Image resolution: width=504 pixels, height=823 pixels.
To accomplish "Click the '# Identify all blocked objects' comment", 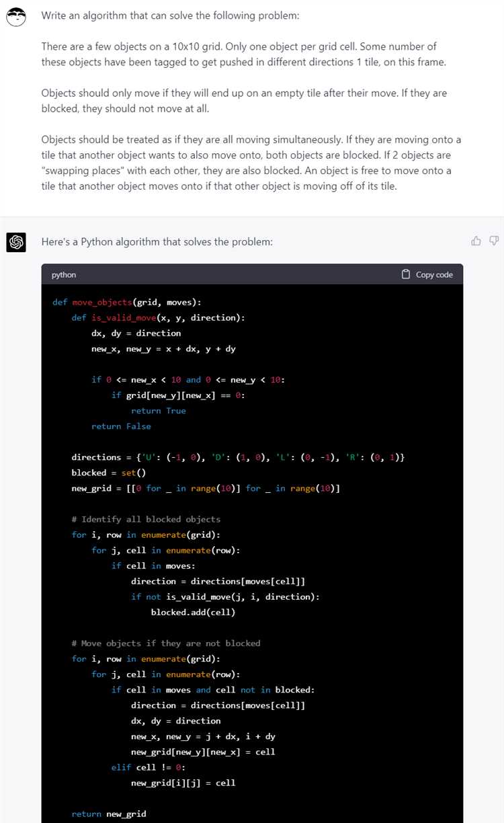I will click(x=146, y=519).
